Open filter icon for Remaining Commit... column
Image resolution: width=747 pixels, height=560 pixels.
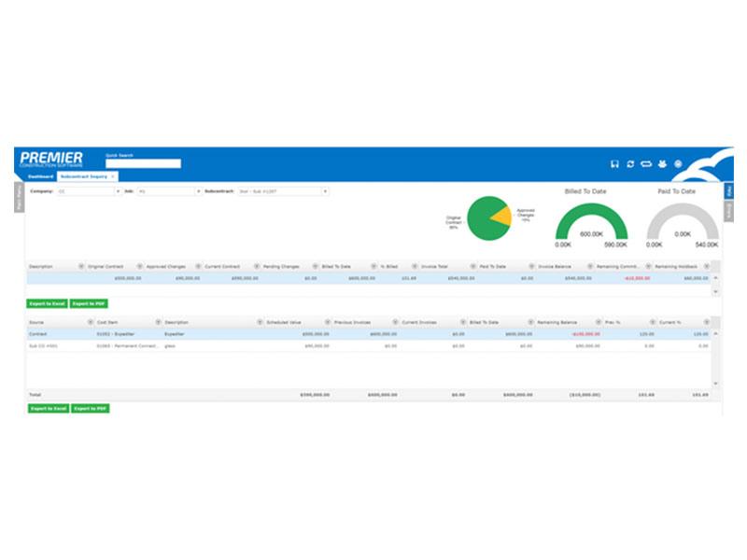648,266
